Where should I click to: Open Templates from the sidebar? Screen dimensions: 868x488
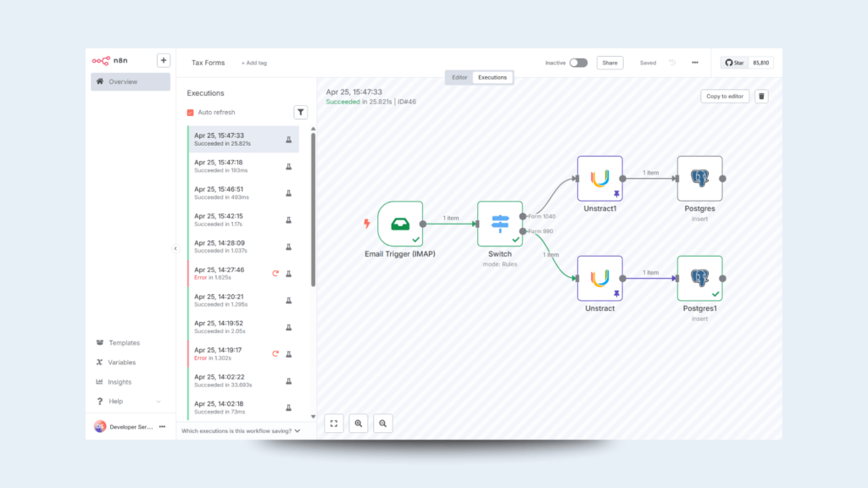[x=124, y=343]
